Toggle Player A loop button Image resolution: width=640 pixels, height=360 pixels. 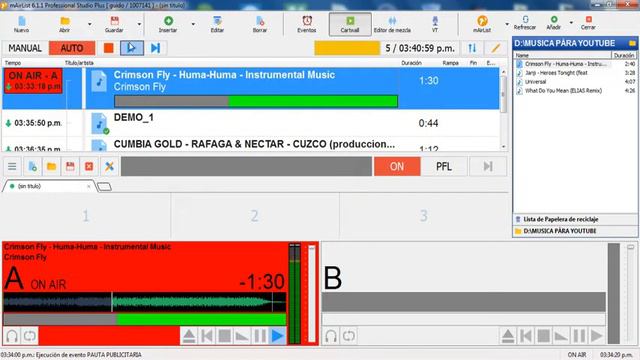pyautogui.click(x=29, y=336)
